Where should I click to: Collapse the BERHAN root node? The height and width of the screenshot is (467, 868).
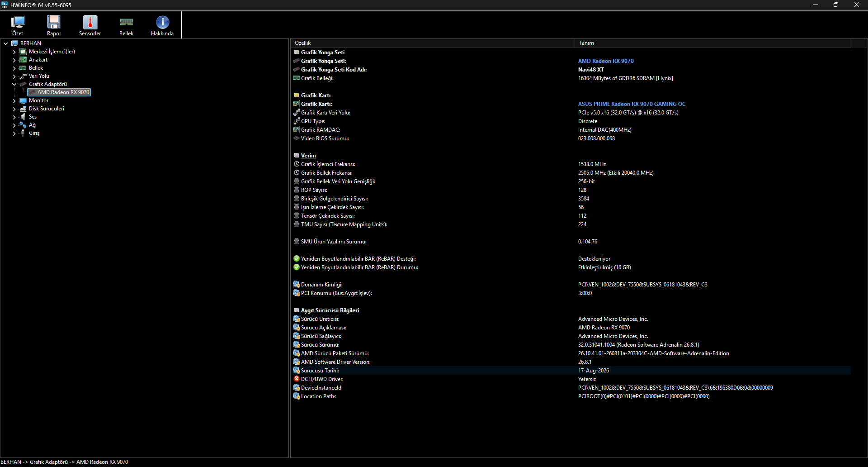pyautogui.click(x=5, y=43)
